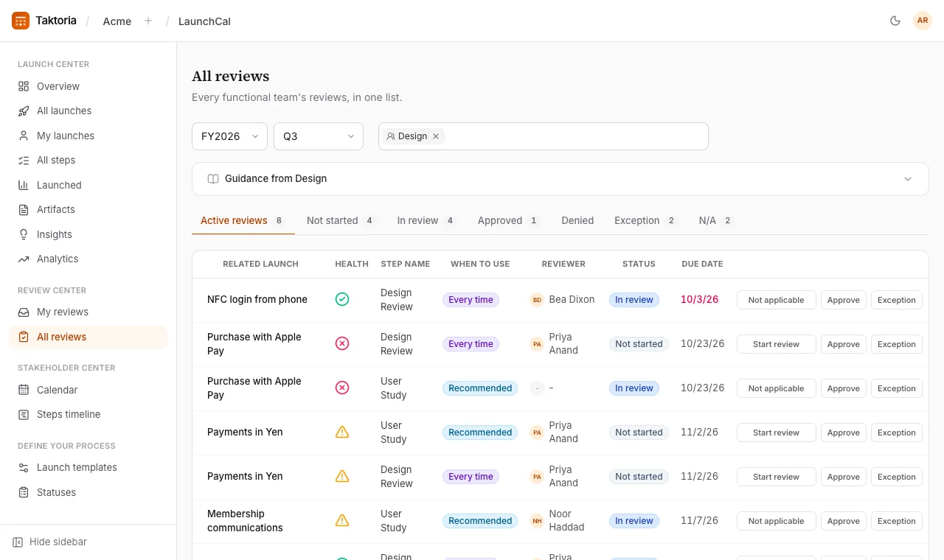Open Statuses settings page
Image resolution: width=944 pixels, height=560 pixels.
(88, 492)
